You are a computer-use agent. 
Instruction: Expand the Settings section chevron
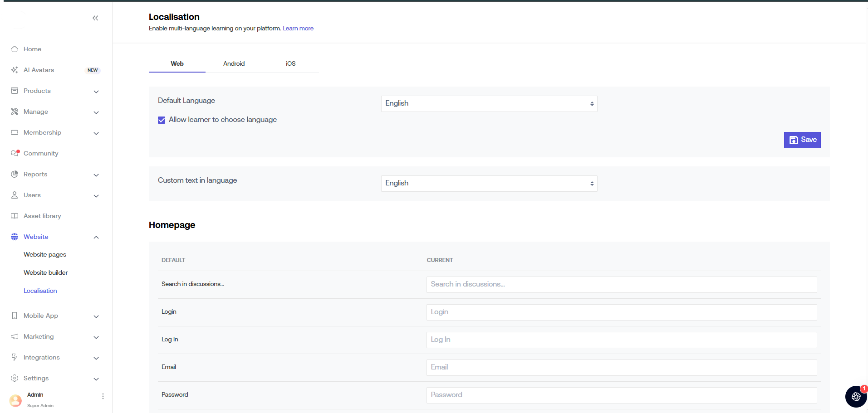pos(96,379)
